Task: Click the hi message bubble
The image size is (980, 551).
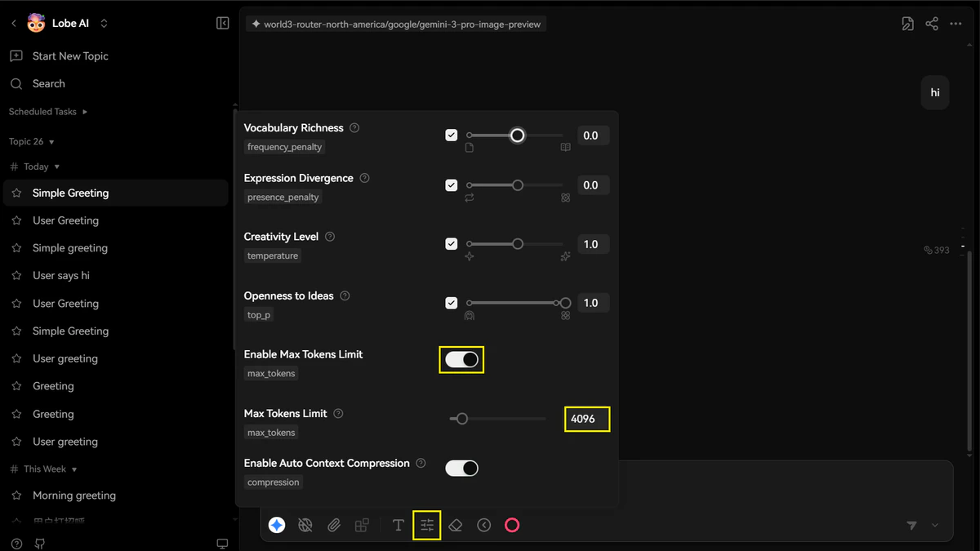Action: 935,92
